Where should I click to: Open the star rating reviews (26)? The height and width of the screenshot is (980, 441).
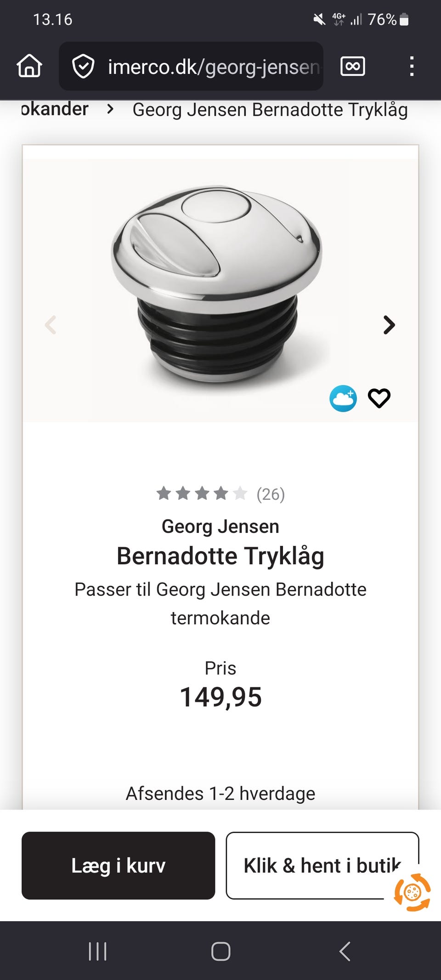pos(220,494)
